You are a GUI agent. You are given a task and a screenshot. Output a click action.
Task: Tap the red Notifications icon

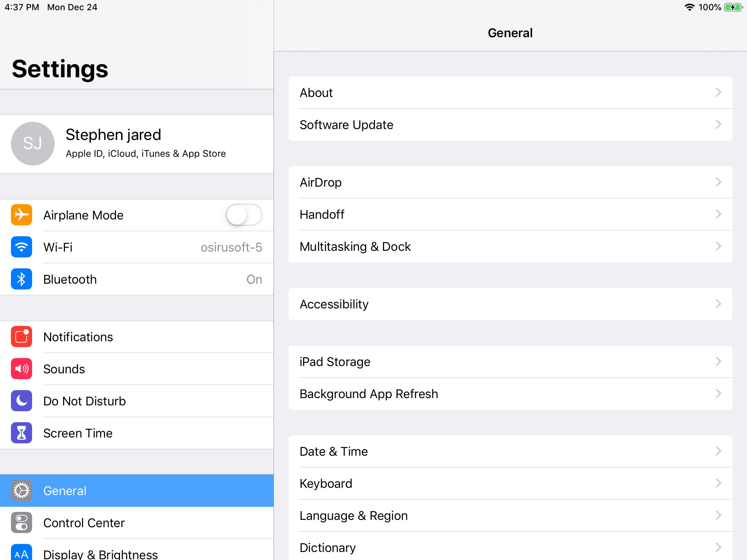coord(22,337)
